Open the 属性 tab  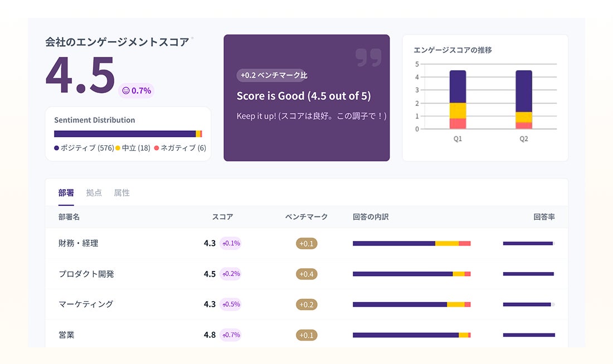click(x=121, y=193)
